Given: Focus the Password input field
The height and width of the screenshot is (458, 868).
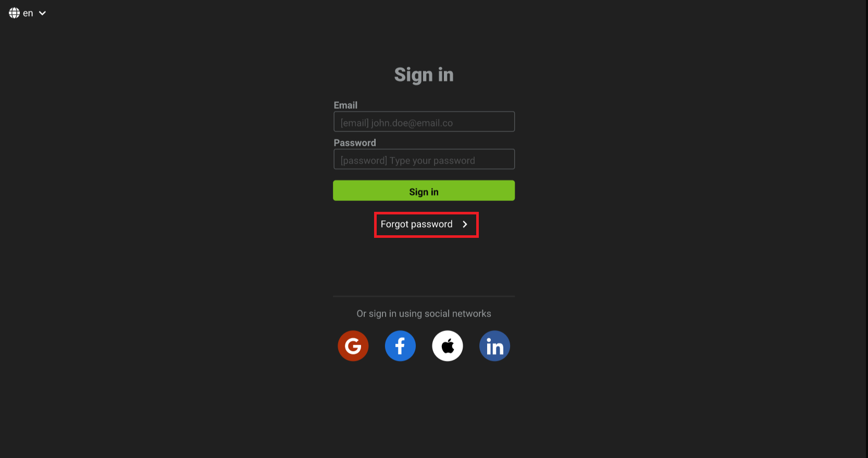Looking at the screenshot, I should coord(424,159).
